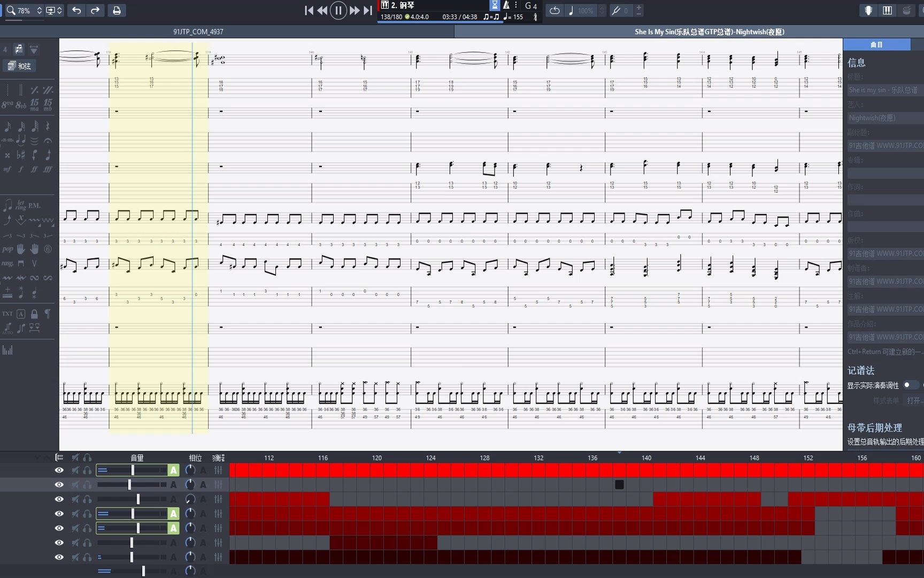Click the bar 140 timeline marker

coord(646,458)
